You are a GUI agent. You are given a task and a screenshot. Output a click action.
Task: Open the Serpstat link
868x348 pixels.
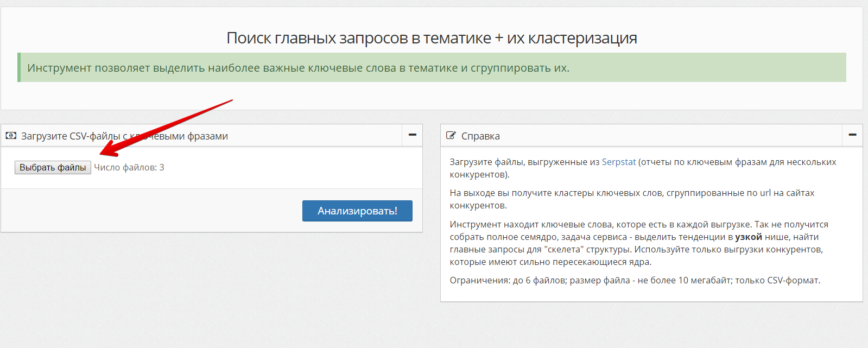coord(618,162)
